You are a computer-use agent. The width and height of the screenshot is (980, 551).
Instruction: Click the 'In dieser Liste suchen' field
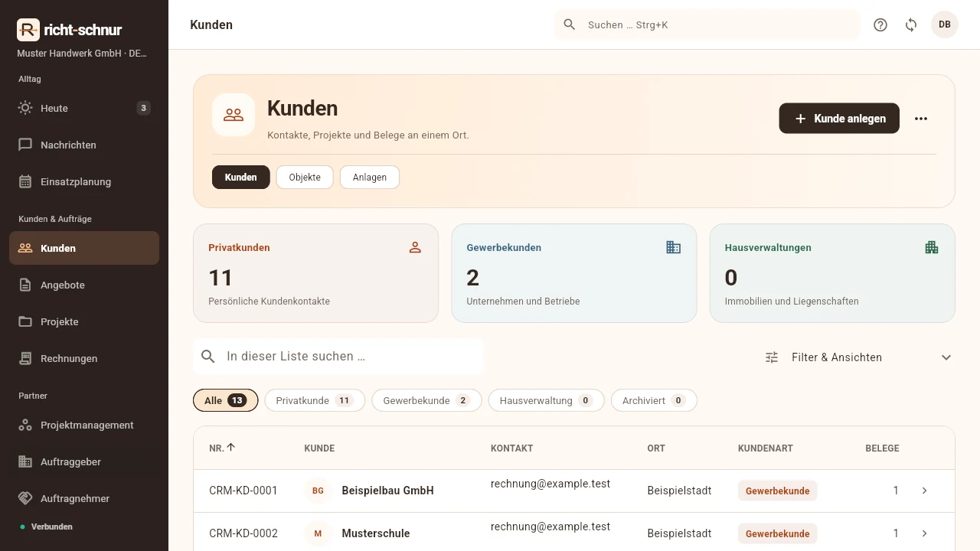(x=339, y=357)
